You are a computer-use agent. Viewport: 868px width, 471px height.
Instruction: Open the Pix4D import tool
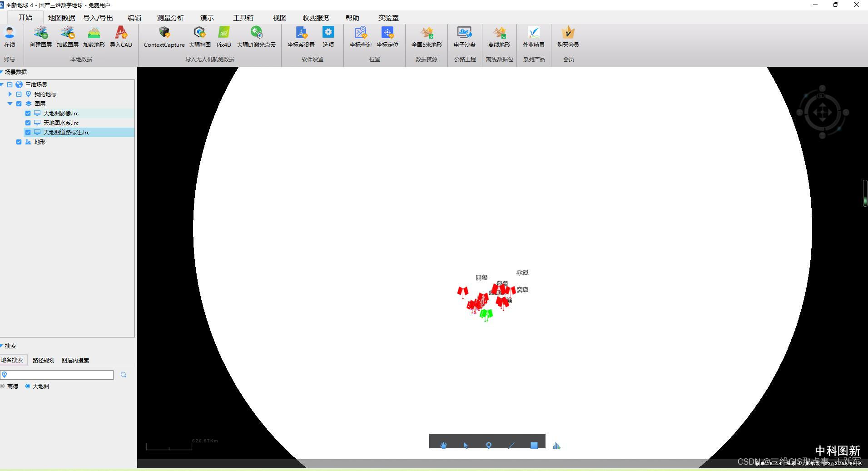click(224, 33)
